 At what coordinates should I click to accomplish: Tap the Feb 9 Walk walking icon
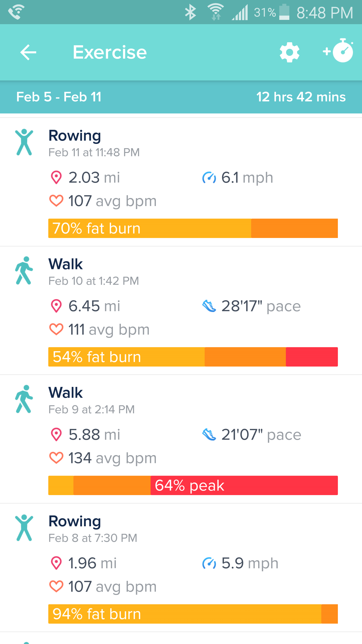(x=24, y=399)
